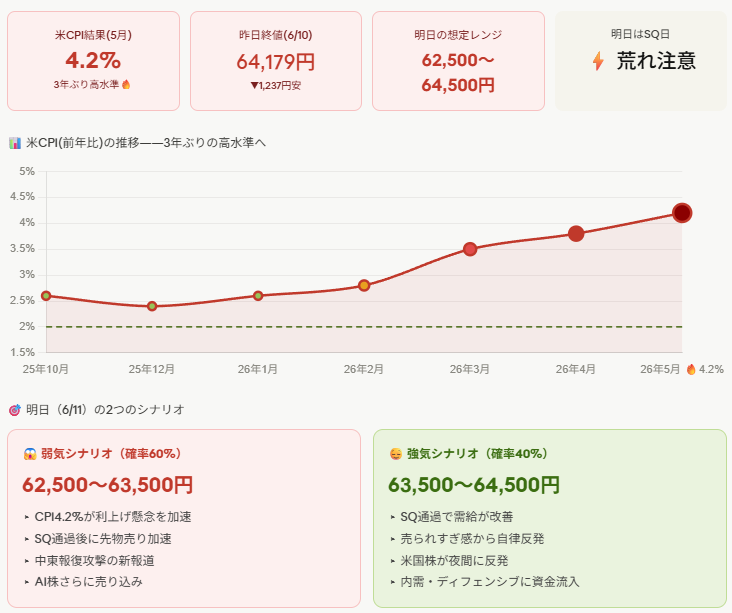Click 弱気シナリオ（確率60%） heading
The image size is (732, 613).
112,454
